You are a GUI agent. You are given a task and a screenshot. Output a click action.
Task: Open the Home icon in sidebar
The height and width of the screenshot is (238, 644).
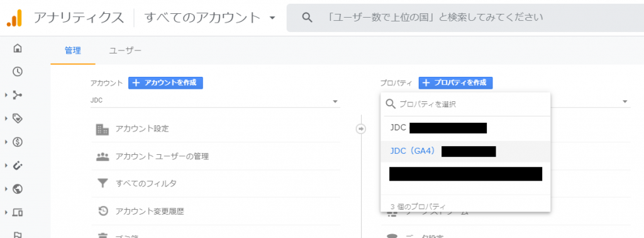(x=17, y=48)
